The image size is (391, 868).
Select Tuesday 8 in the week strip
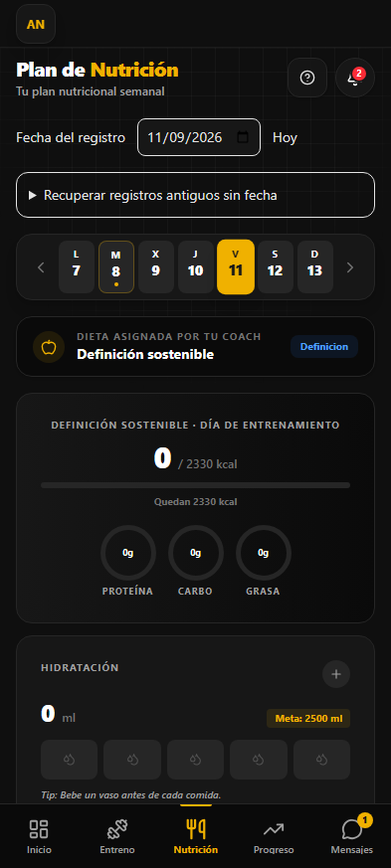pos(115,266)
